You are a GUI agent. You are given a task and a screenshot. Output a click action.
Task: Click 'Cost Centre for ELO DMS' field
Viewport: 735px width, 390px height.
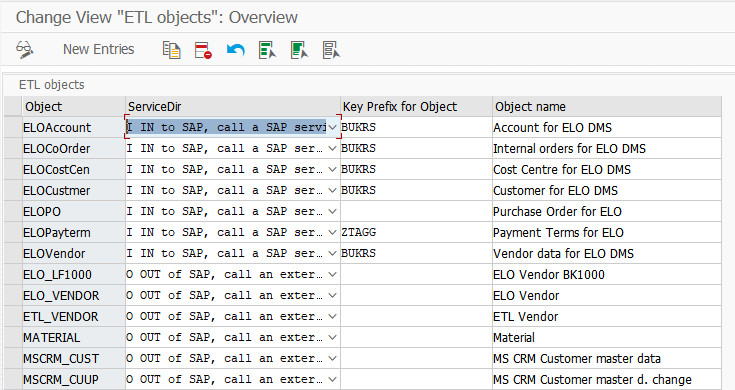point(607,170)
